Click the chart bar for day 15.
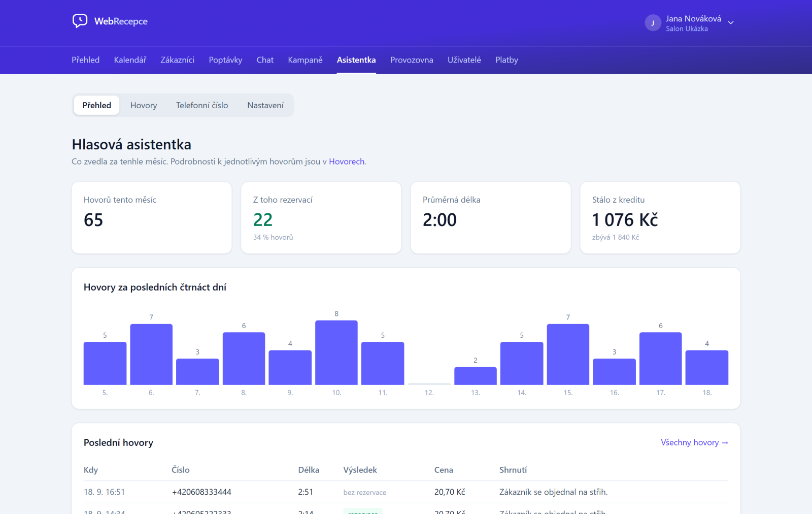The height and width of the screenshot is (514, 812). (568, 354)
